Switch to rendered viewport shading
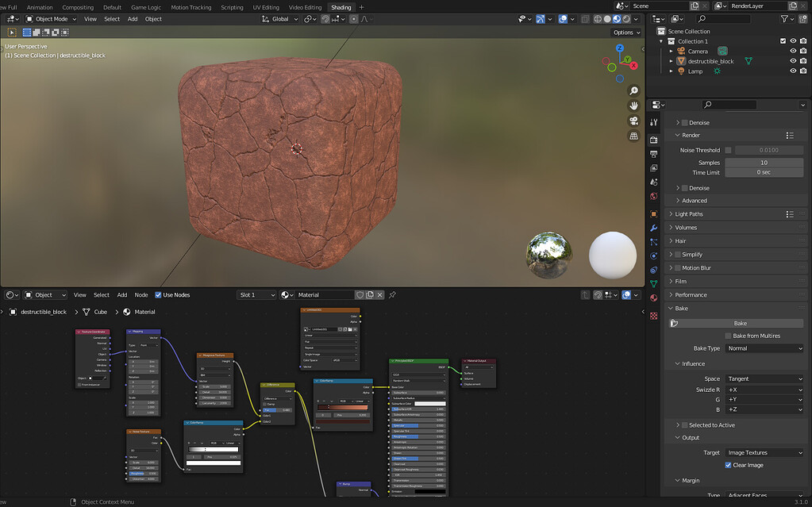Viewport: 812px width, 507px height. [626, 18]
